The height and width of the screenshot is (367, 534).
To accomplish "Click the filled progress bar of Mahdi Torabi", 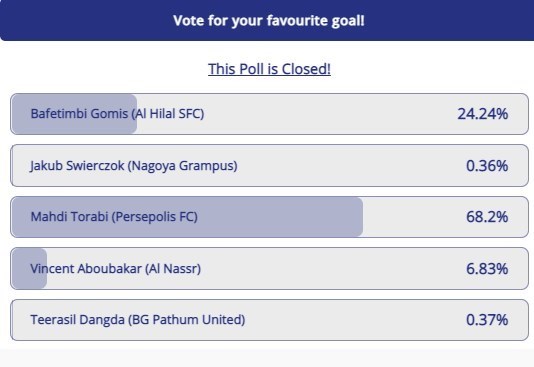I will [x=187, y=217].
